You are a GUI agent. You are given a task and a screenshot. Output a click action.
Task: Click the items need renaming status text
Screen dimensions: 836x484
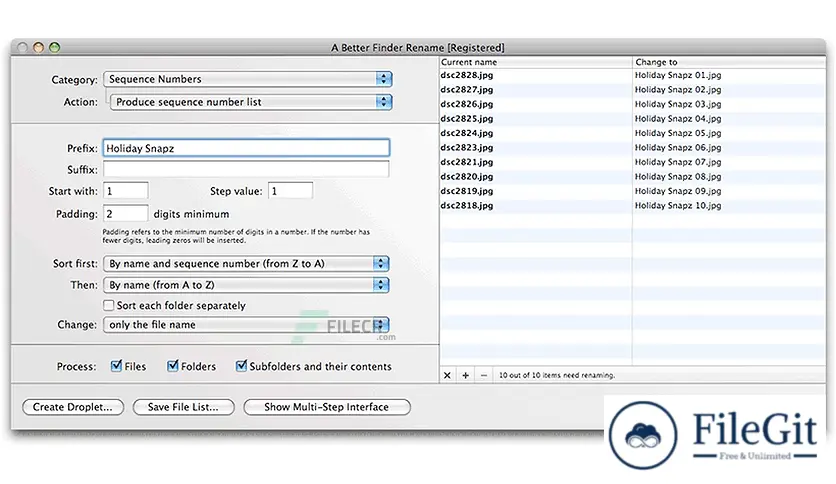(557, 375)
